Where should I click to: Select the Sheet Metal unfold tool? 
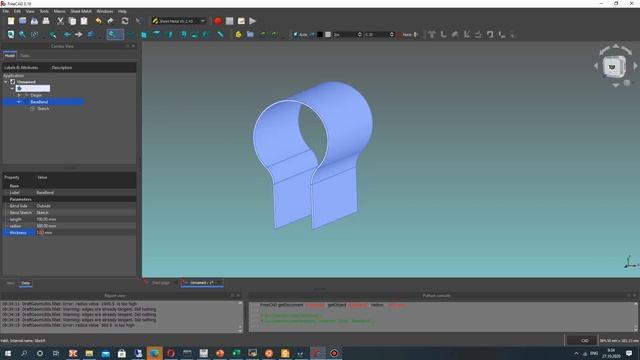click(x=478, y=35)
